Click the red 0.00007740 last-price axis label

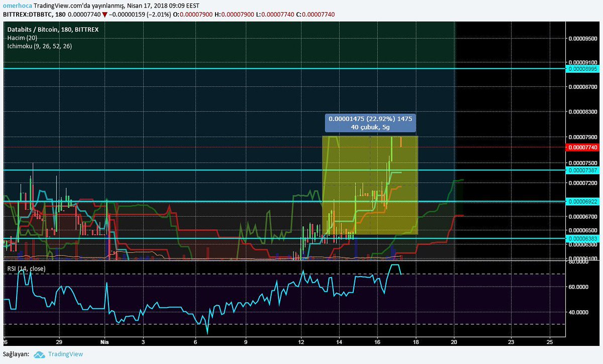584,147
